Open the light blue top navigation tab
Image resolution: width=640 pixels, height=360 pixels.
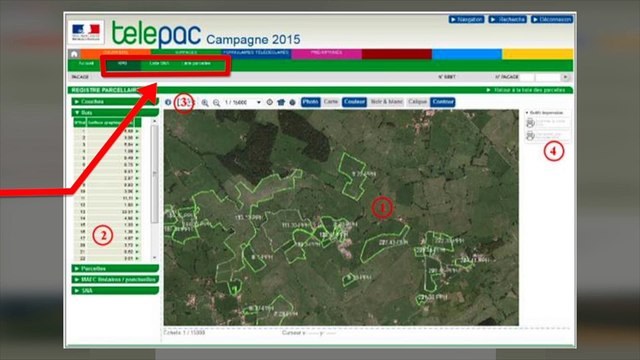point(467,54)
